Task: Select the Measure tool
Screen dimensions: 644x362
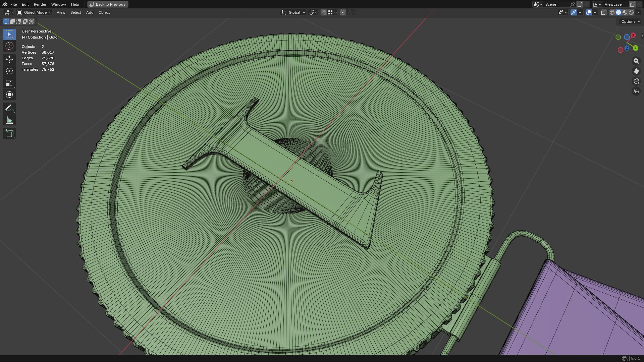Action: pyautogui.click(x=9, y=120)
